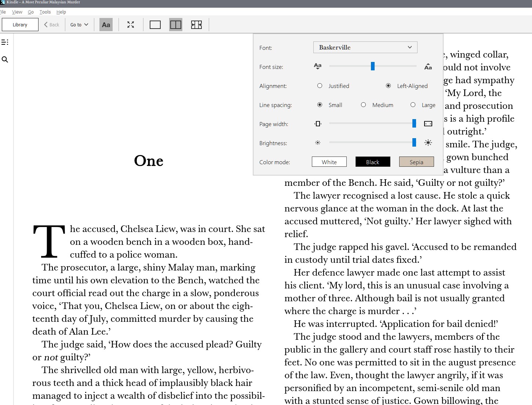Decrease font size with small Aa icon
The image size is (532, 405).
(x=318, y=66)
